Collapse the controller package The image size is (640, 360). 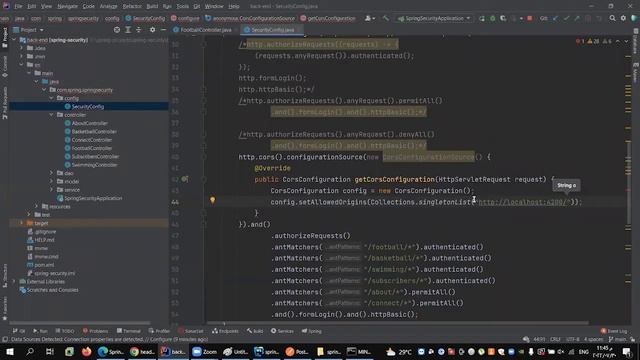51,115
